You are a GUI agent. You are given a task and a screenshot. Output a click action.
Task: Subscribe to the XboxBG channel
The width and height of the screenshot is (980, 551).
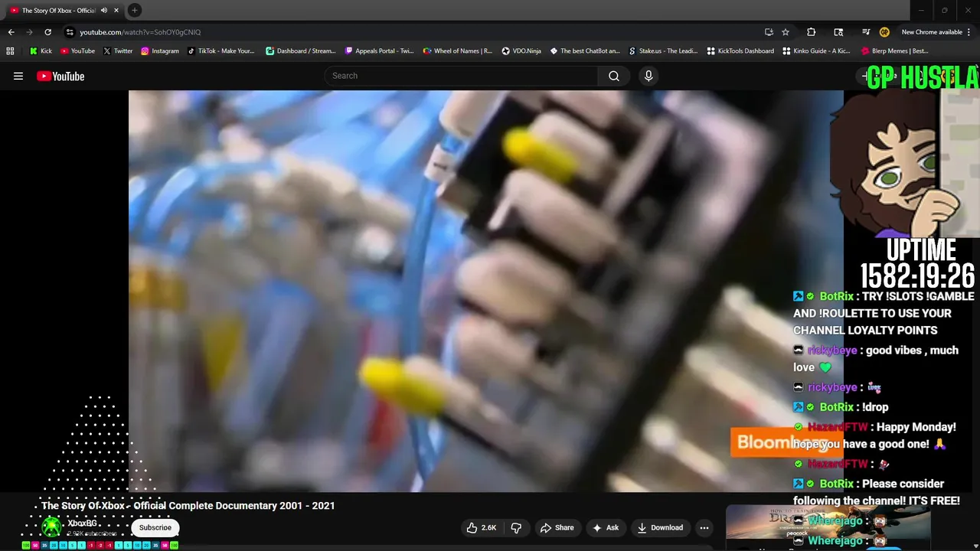click(155, 527)
